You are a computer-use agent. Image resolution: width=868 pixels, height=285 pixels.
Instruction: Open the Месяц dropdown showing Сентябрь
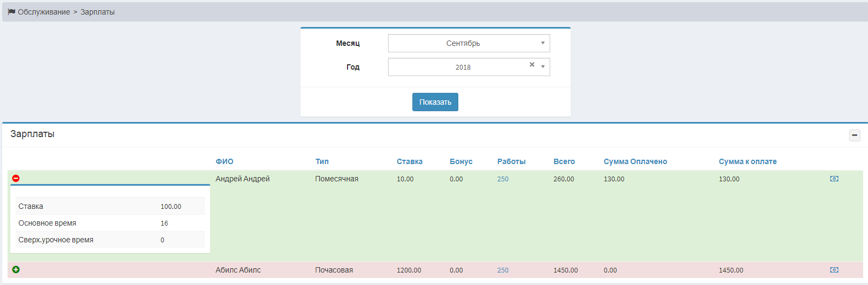tap(469, 43)
